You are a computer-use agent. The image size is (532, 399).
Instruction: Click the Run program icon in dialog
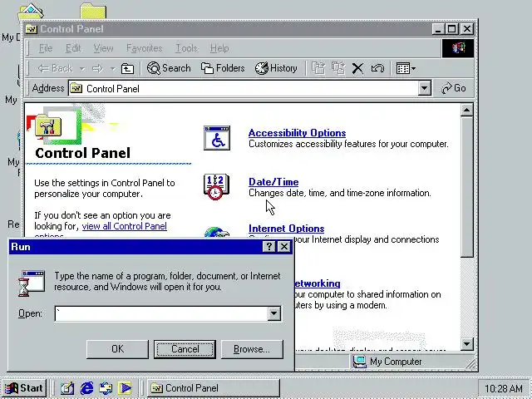coord(32,283)
